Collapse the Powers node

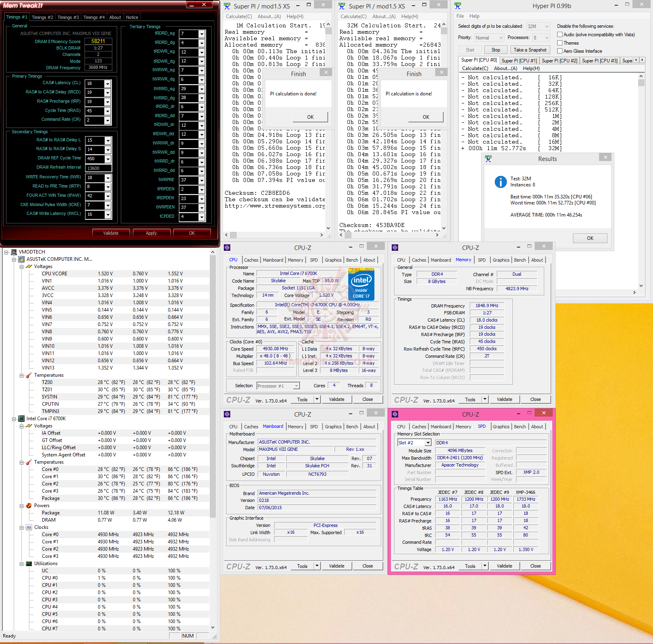pyautogui.click(x=21, y=506)
